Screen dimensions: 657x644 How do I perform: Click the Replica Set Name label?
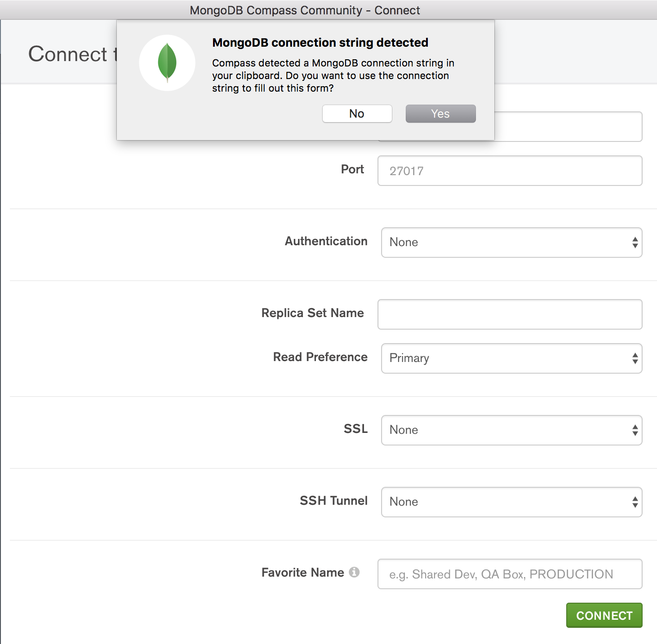tap(312, 313)
